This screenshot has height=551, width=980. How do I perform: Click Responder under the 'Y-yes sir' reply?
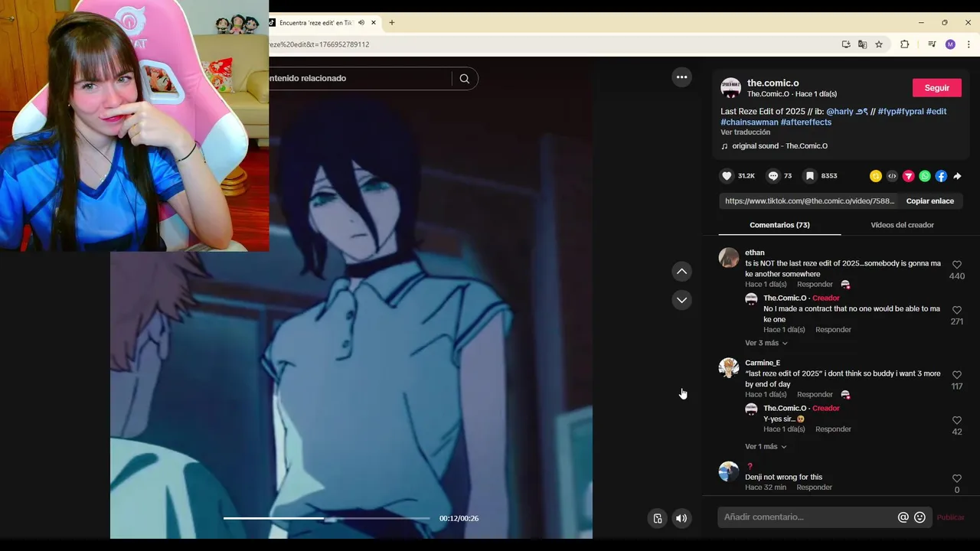coord(833,429)
